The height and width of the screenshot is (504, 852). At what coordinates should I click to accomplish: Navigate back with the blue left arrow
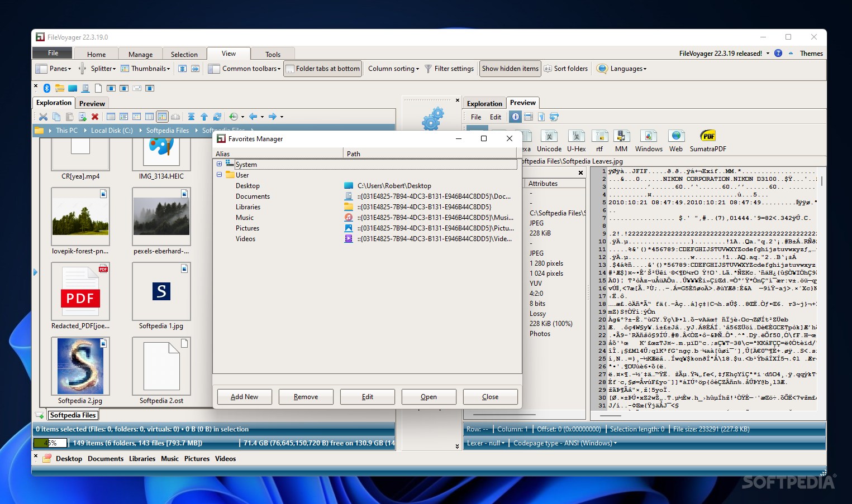253,117
